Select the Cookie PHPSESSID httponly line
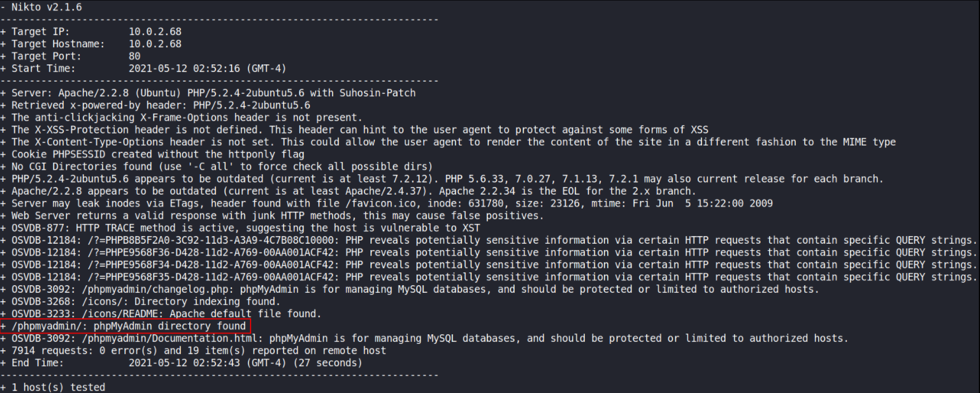The height and width of the screenshot is (393, 980). (x=153, y=154)
